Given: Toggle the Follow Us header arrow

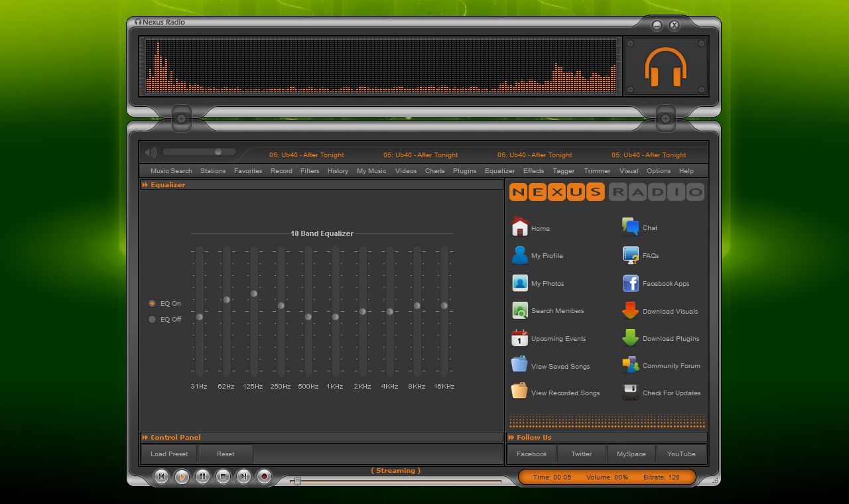Looking at the screenshot, I should (x=511, y=438).
